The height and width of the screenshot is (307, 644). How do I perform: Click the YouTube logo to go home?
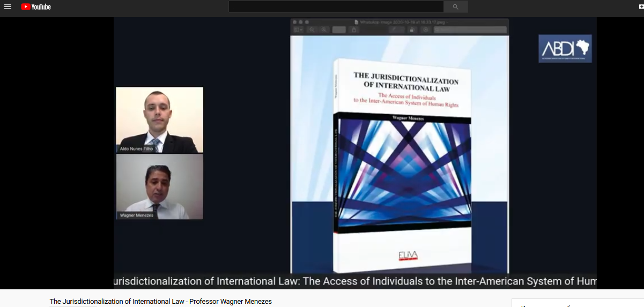click(36, 7)
